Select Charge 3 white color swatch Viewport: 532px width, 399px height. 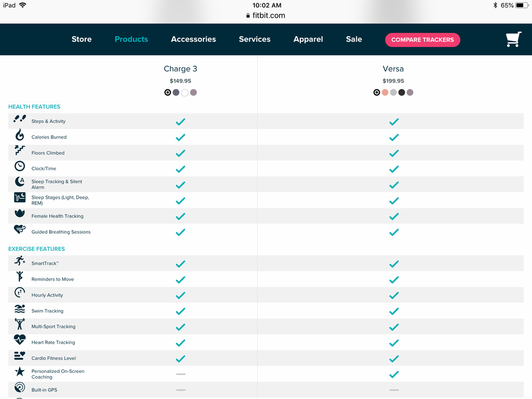click(185, 92)
